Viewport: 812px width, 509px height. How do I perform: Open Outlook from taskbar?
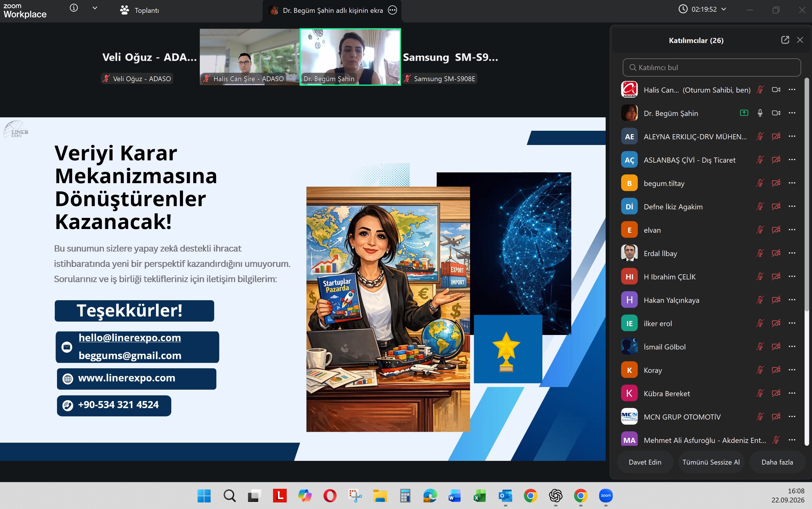[x=505, y=496]
